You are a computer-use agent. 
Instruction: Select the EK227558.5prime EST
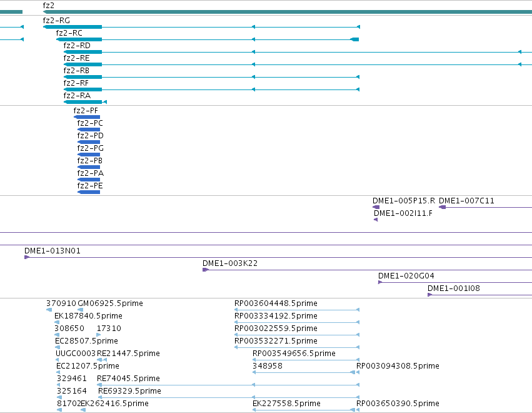tap(304, 410)
